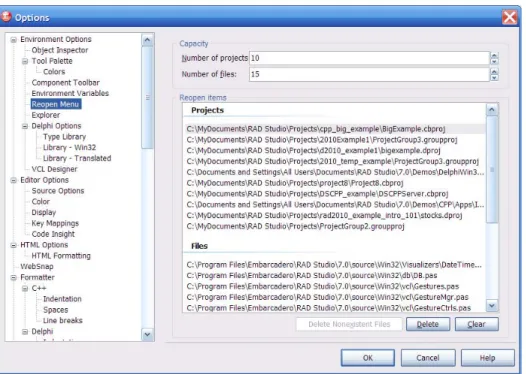Open the Key Mappings options page
The height and width of the screenshot is (374, 526).
pyautogui.click(x=55, y=223)
